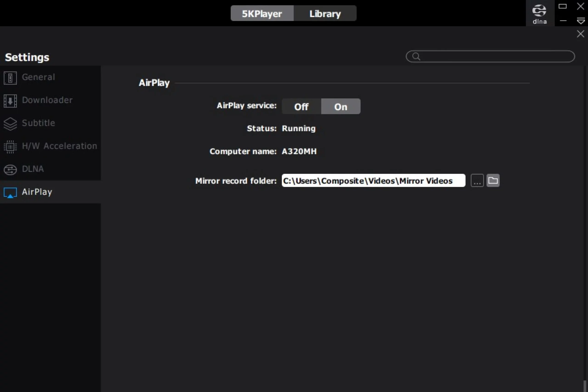Viewport: 588px width, 392px height.
Task: Click the DLNA sidebar icon
Action: pyautogui.click(x=10, y=169)
